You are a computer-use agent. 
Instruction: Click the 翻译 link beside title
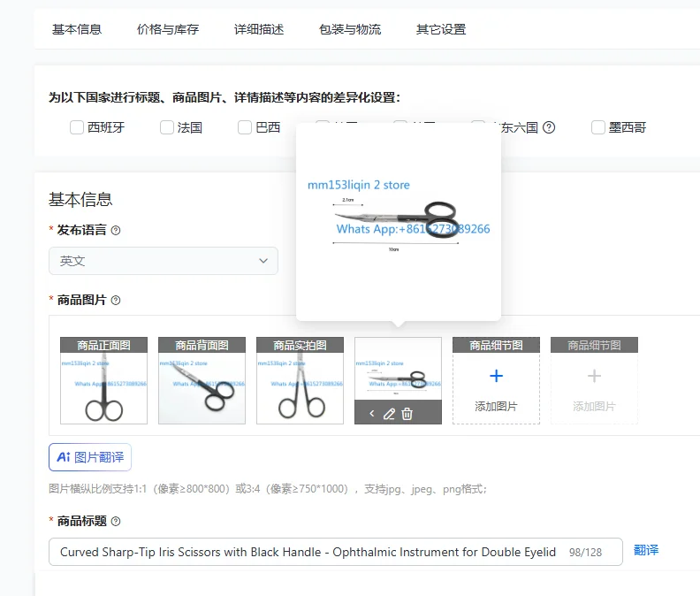click(x=646, y=550)
